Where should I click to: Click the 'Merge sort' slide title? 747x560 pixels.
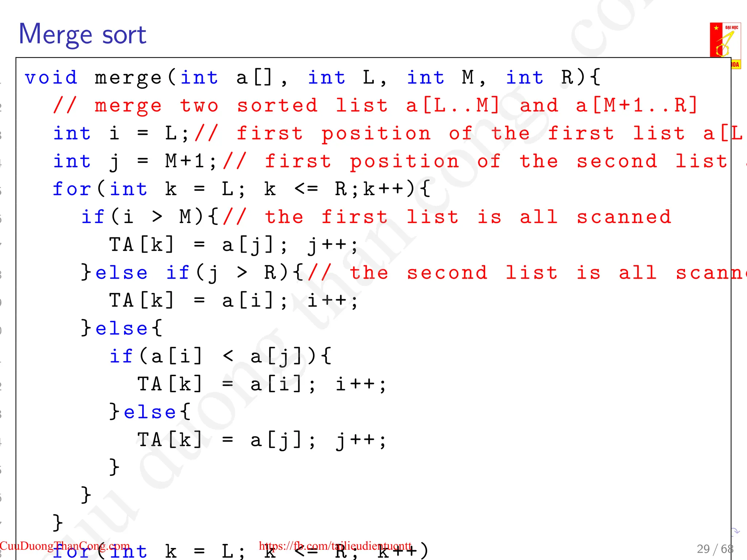[x=82, y=34]
